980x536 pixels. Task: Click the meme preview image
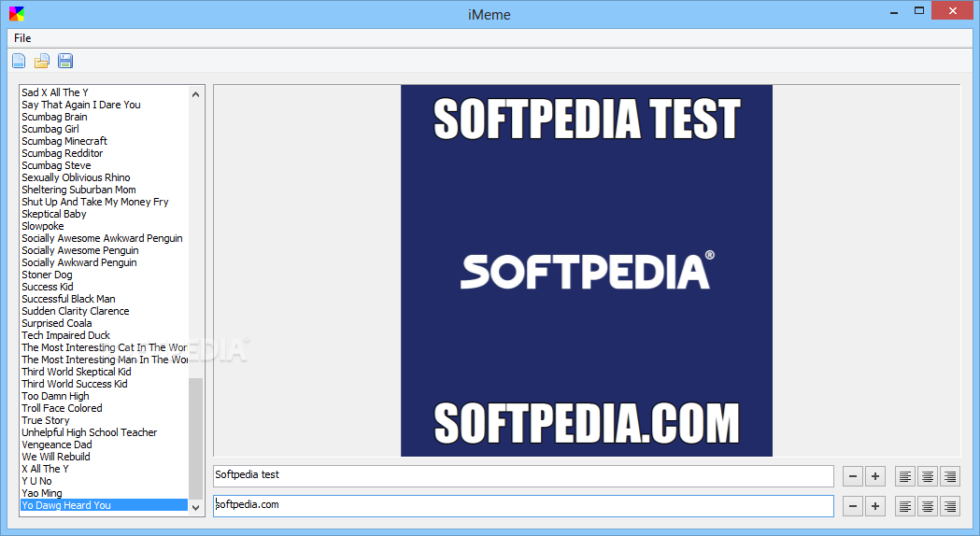click(x=587, y=271)
